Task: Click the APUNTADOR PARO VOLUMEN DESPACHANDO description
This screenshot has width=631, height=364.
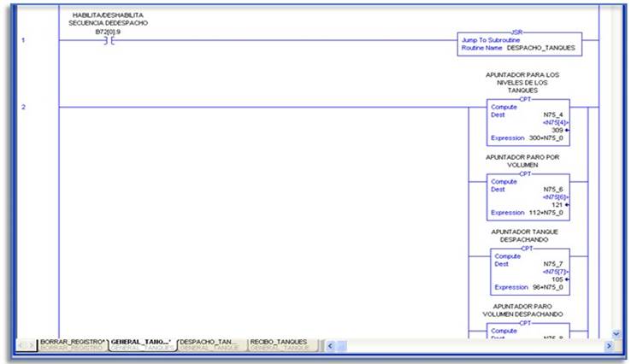Action: 522,310
